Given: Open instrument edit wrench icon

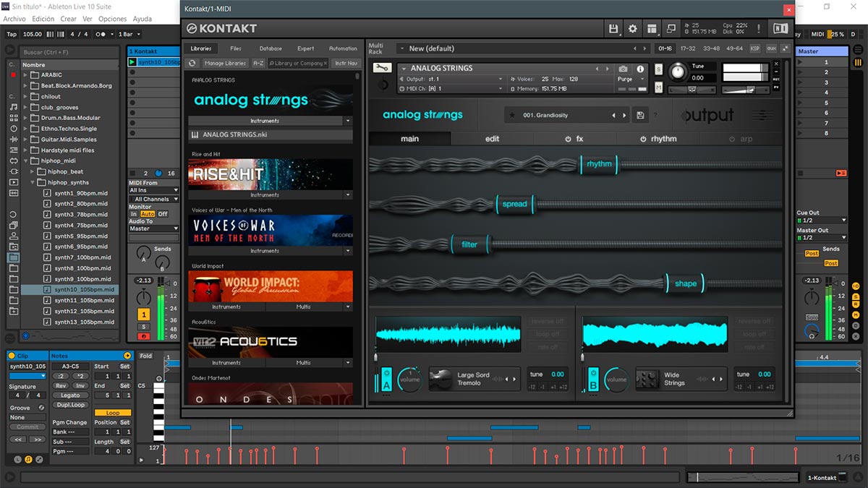Looking at the screenshot, I should click(x=381, y=68).
